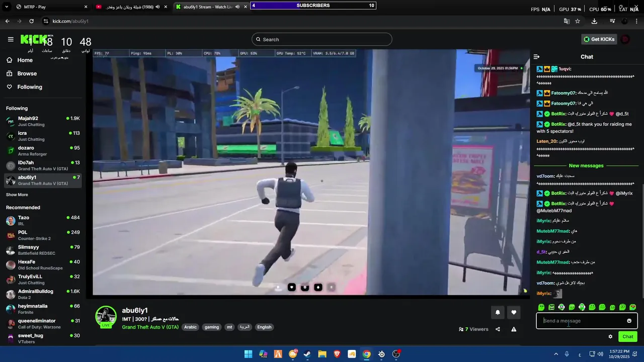Screen dimensions: 644x362
Task: Open Tazo recommended channel
Action: 43,220
